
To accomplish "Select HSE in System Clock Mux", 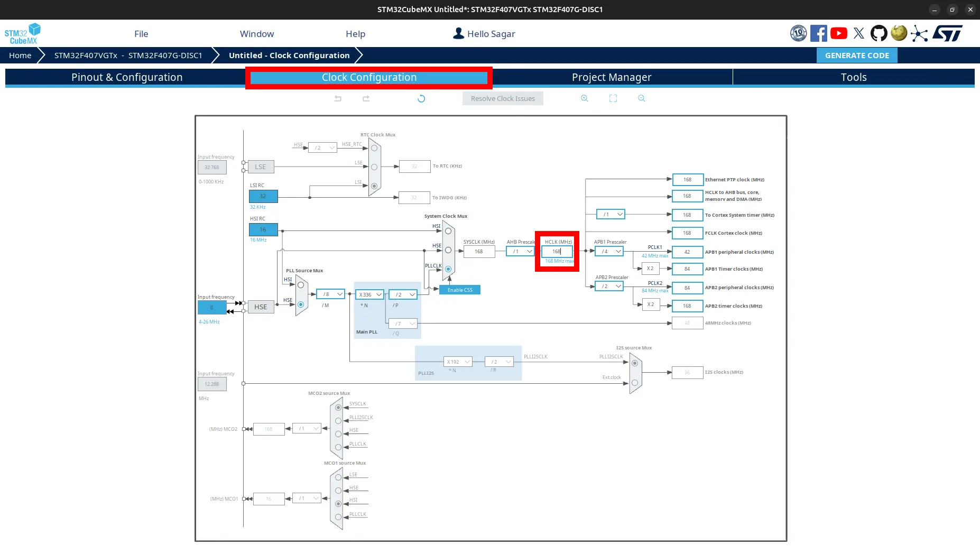I will pos(448,250).
